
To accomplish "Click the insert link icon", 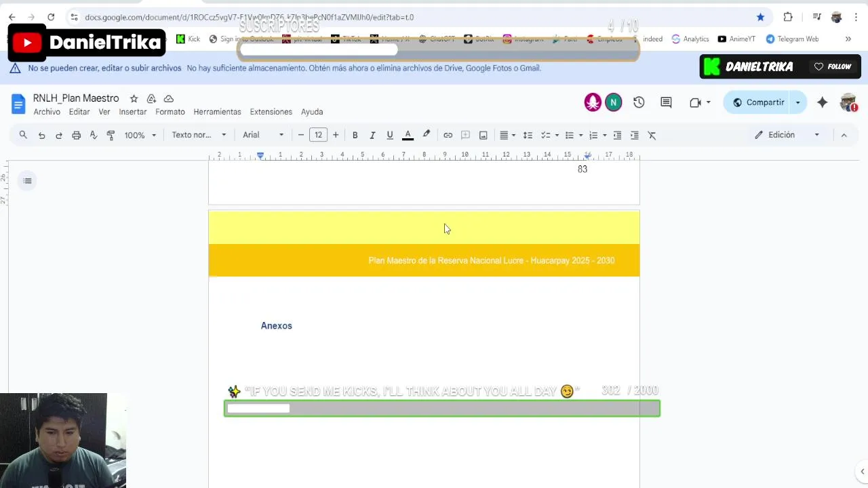I will 448,135.
